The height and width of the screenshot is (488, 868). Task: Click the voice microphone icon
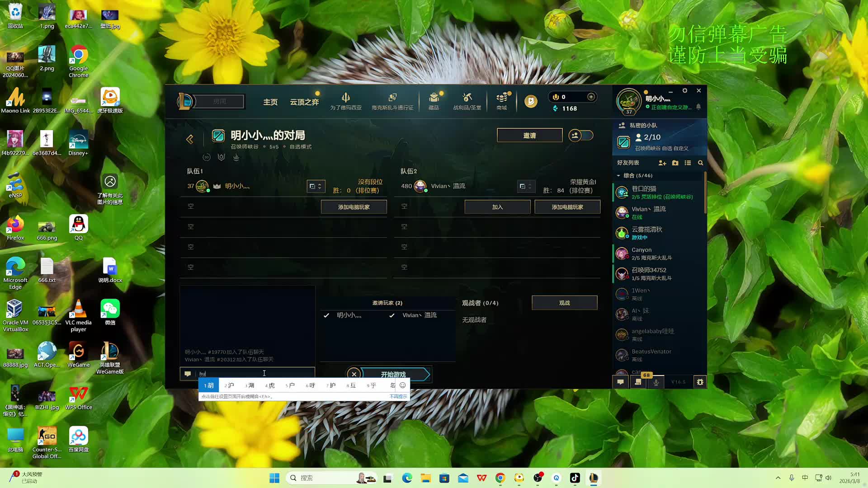[x=656, y=382]
